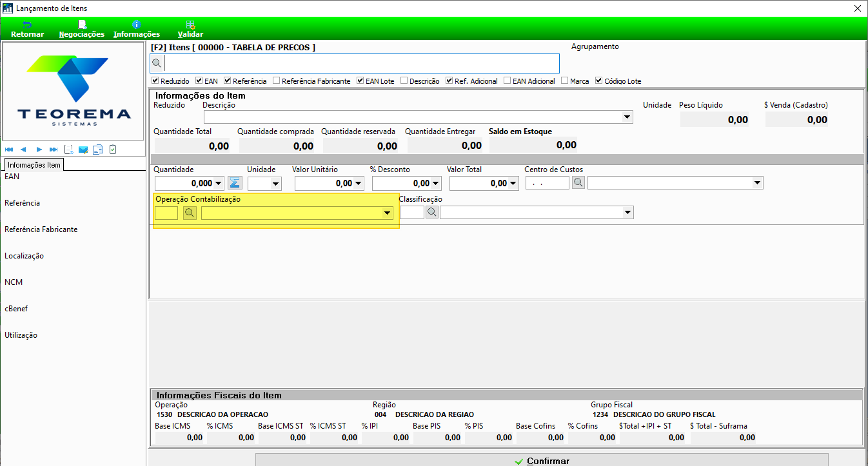Image resolution: width=868 pixels, height=466 pixels.
Task: Expand the Classificação combo box
Action: coord(537,212)
